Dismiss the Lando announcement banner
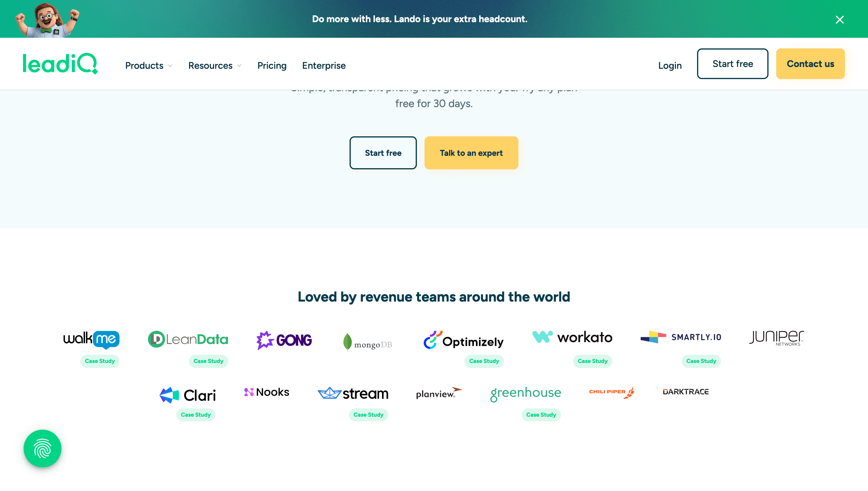Viewport: 868px width, 491px height. pos(840,19)
